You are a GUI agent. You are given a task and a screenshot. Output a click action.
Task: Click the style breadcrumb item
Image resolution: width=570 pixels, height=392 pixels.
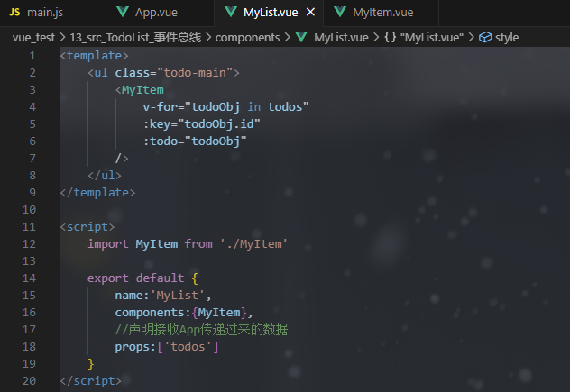[507, 38]
